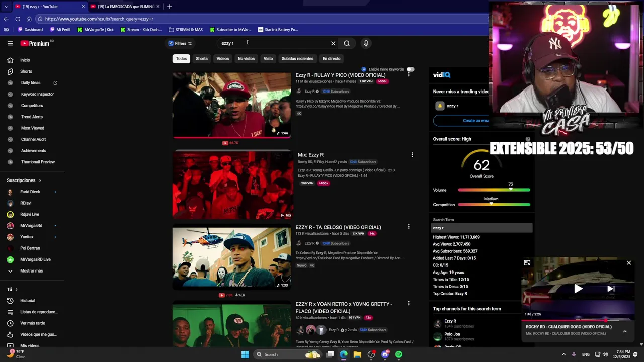Open MrVargasRd subscription channel
644x362 pixels.
click(x=31, y=226)
